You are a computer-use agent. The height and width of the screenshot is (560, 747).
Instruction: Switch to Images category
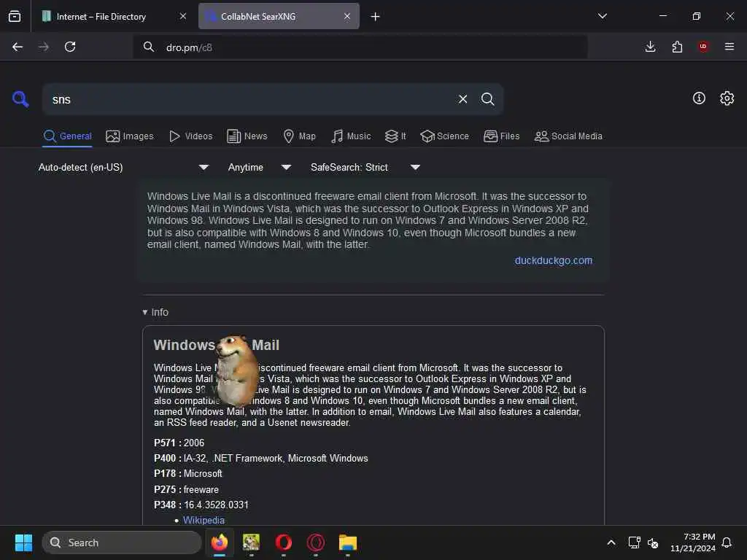(130, 136)
